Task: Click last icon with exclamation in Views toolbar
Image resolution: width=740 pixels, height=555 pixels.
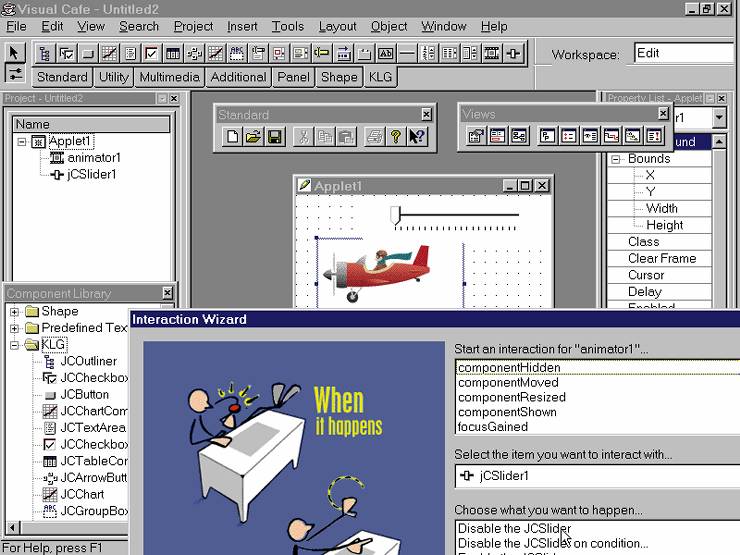Action: point(654,136)
